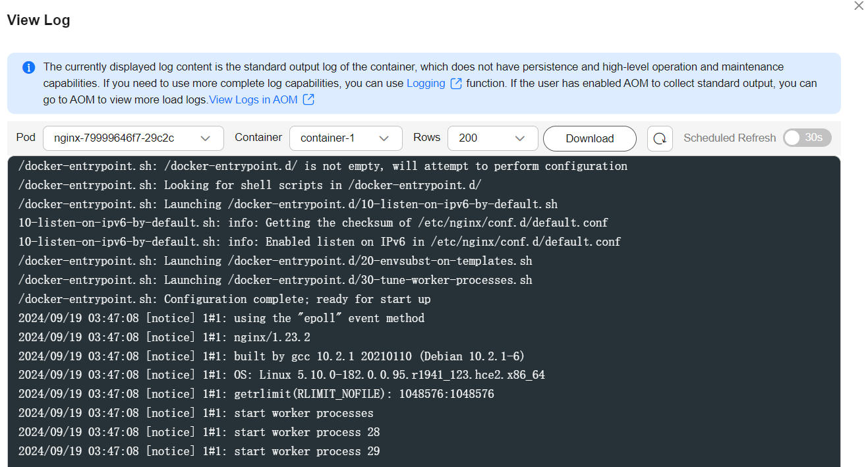This screenshot has width=868, height=467.
Task: Download the container log
Action: tap(590, 138)
